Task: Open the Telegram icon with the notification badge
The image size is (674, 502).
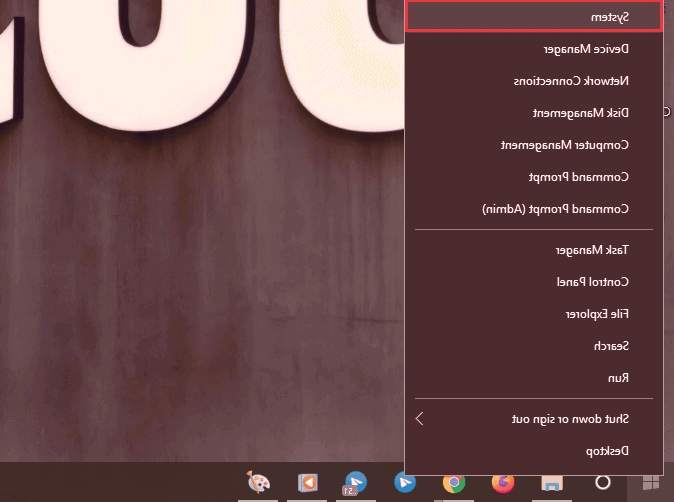Action: (x=355, y=483)
